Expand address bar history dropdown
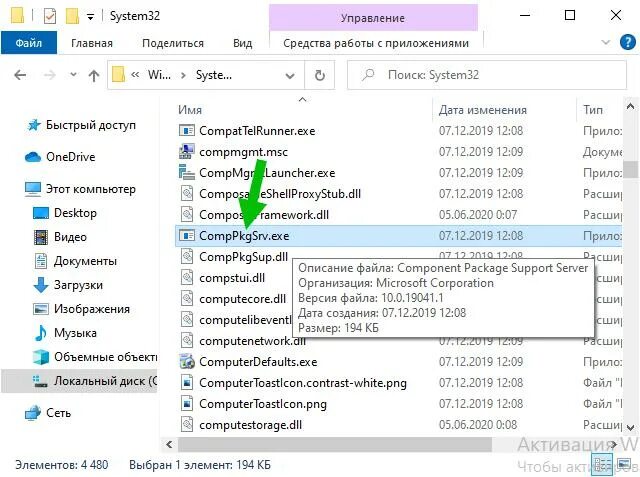Screen dimensions: 640x477 pos(290,75)
